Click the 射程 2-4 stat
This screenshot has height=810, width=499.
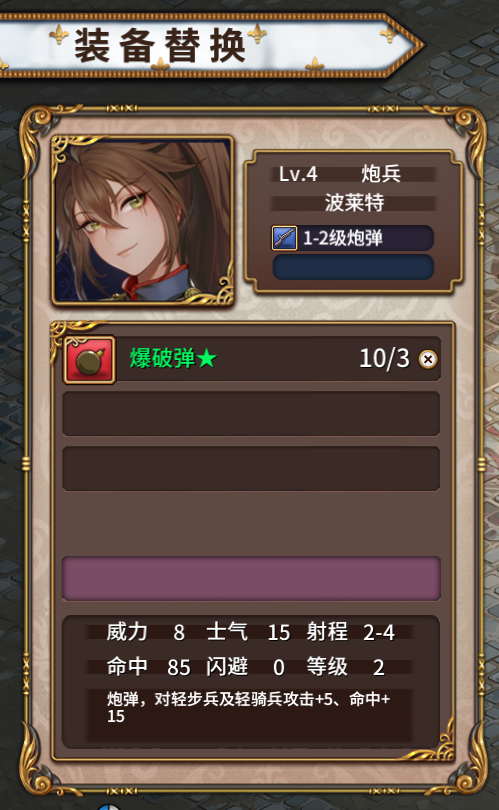pyautogui.click(x=350, y=632)
